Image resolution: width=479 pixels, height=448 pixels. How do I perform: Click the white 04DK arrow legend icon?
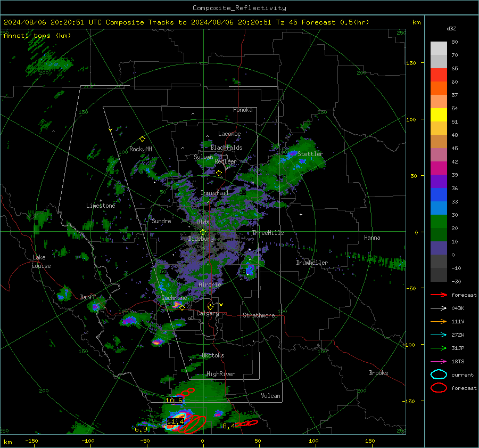[439, 308]
